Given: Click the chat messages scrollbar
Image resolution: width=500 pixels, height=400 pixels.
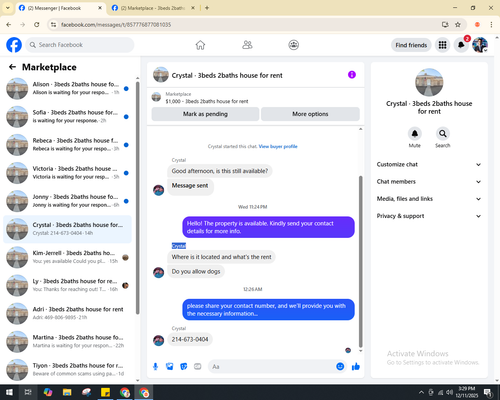Looking at the screenshot, I should pyautogui.click(x=360, y=262).
